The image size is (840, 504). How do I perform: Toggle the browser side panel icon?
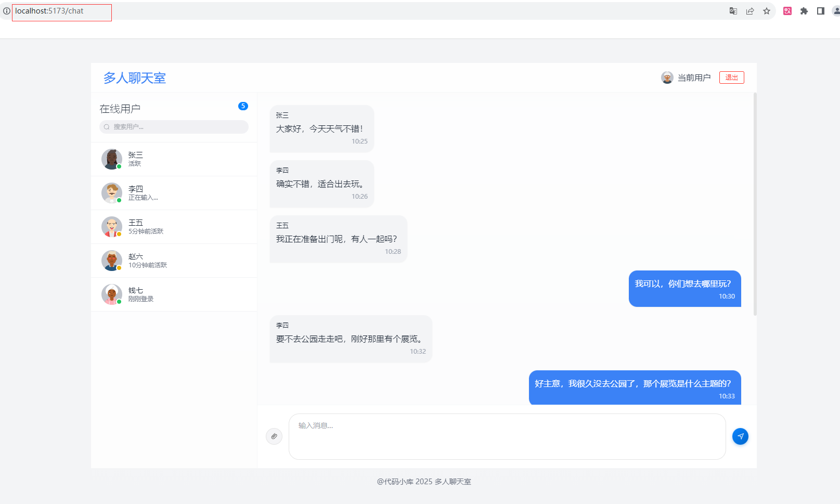821,11
